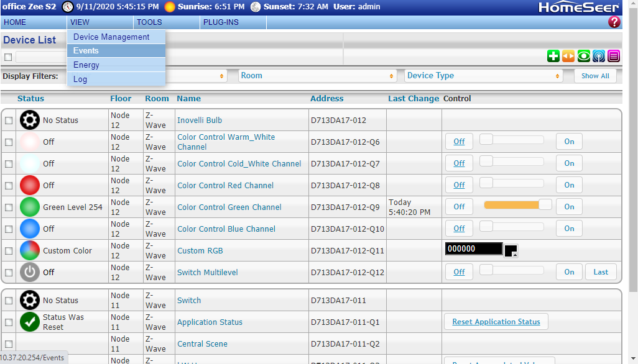Turn Off the Cold_White Channel
Viewport: 638px width, 364px height.
click(x=459, y=163)
